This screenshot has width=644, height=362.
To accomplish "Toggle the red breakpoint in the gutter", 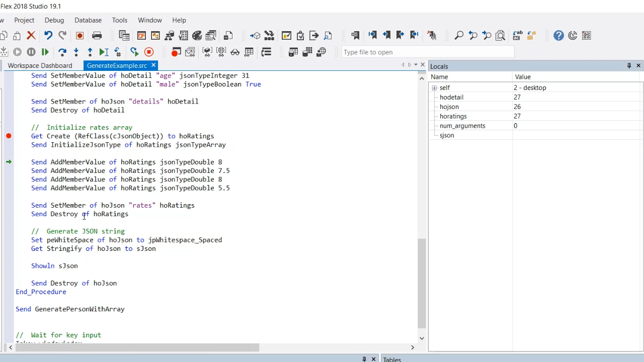I will (x=9, y=136).
